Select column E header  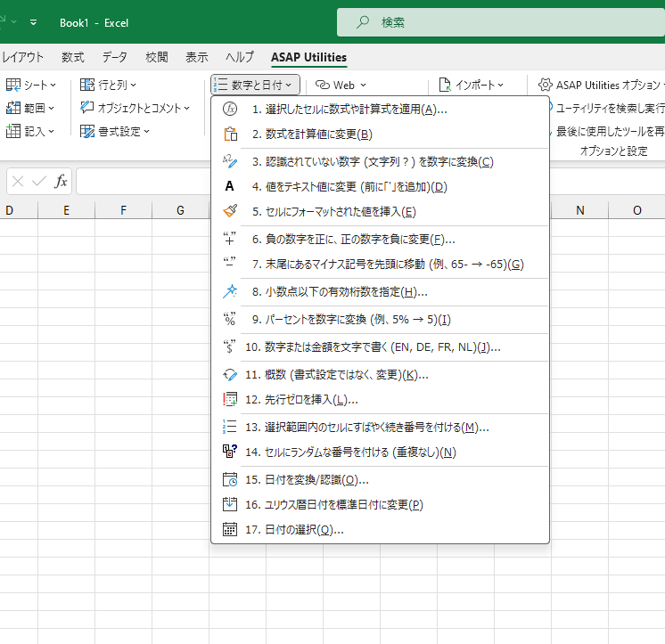point(67,210)
